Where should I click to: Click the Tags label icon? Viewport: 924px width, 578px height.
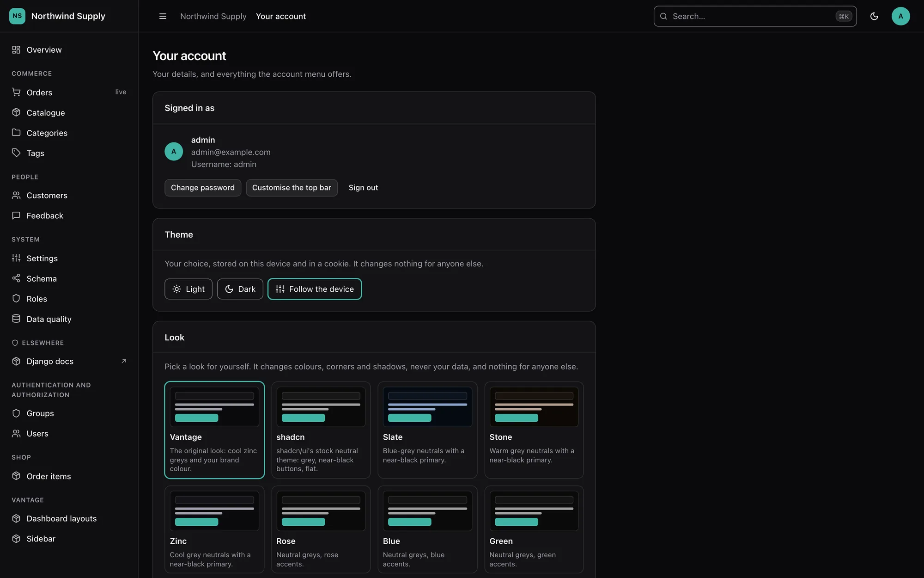tap(16, 153)
